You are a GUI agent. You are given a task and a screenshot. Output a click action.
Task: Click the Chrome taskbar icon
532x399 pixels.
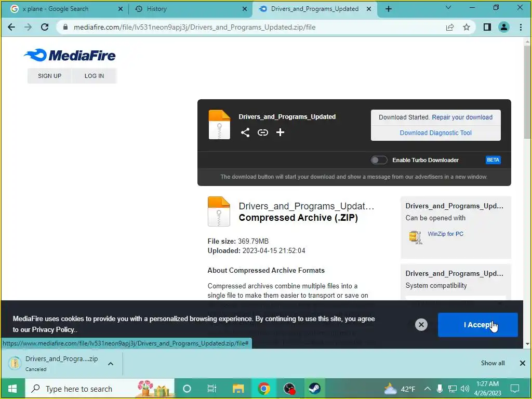(263, 389)
